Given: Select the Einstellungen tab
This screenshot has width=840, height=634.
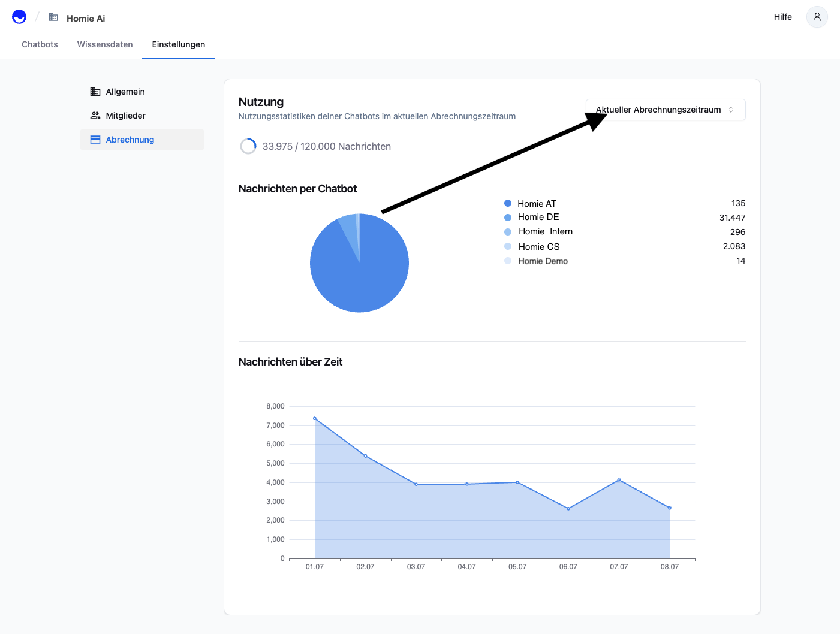Looking at the screenshot, I should pos(179,44).
